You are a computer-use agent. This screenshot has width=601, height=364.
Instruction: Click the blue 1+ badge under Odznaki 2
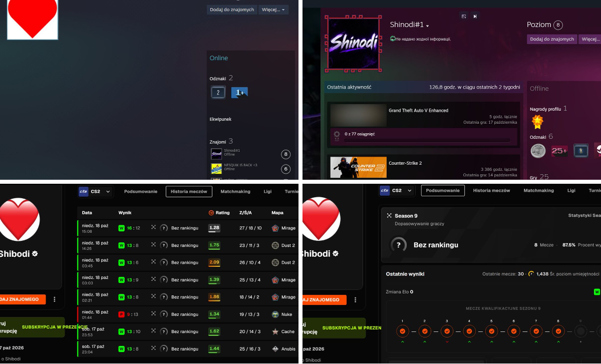[x=239, y=92]
